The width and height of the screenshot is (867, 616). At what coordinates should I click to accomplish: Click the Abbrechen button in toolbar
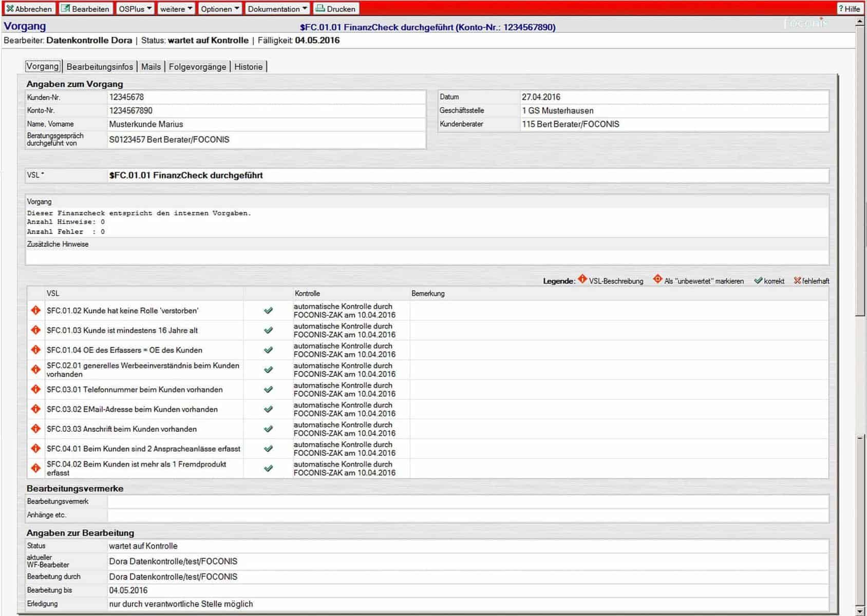(29, 9)
